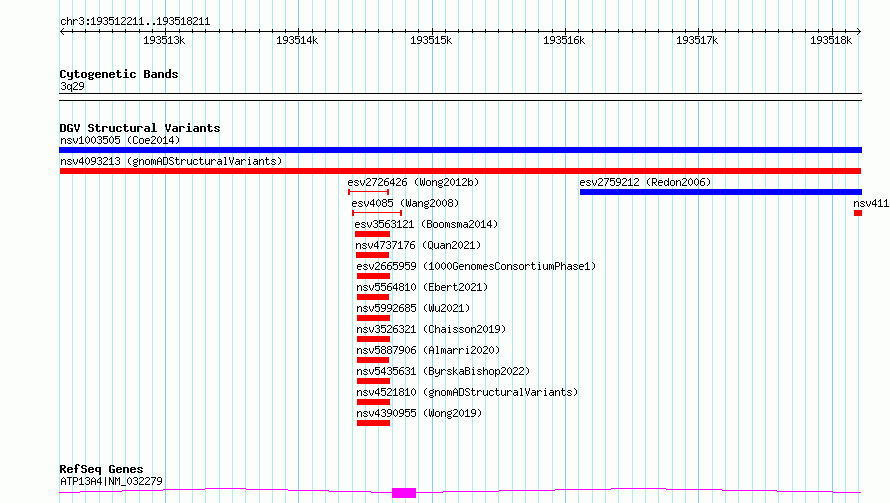Open the esv2759212 (Redon2006) variant label
Screen dimensions: 890x503
point(645,182)
